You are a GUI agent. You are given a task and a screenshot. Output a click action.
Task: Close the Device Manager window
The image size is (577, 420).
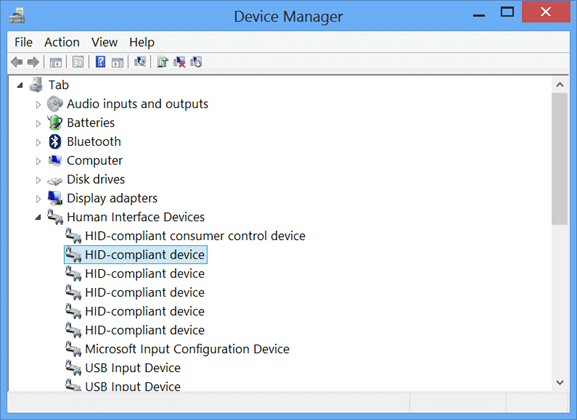tap(546, 12)
